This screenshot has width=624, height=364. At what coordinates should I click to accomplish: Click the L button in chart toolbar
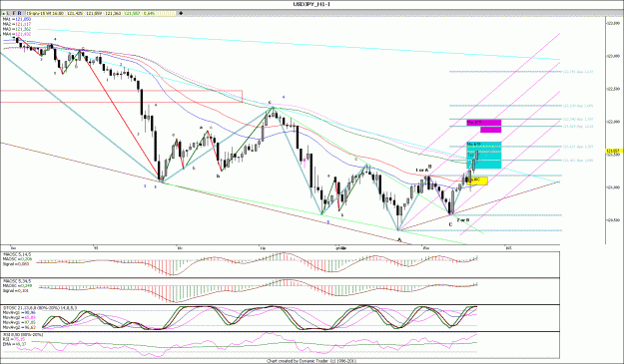pos(9,13)
